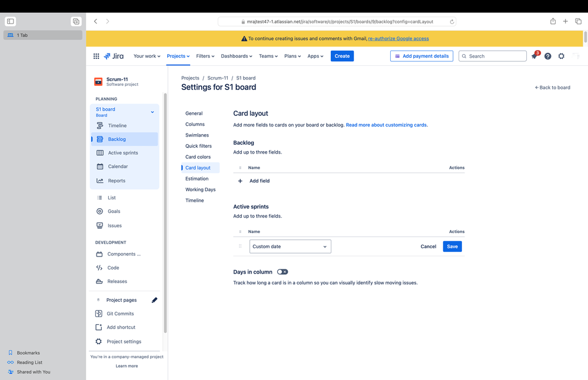This screenshot has width=588, height=380.
Task: Click the Timeline icon in sidebar
Action: [99, 125]
